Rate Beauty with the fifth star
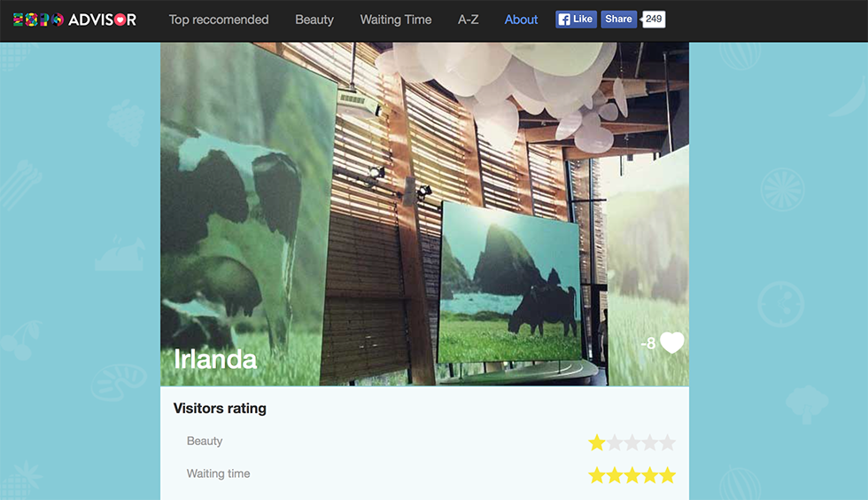 [x=668, y=442]
